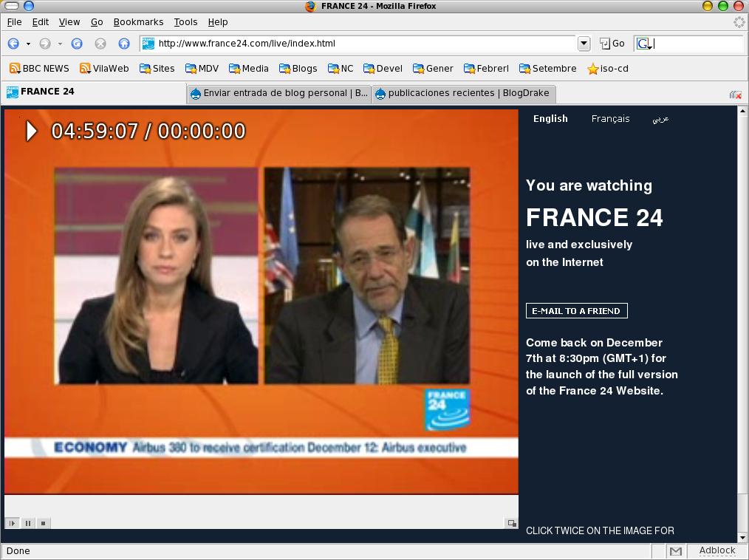Open the iso-cd starred bookmark
Image resolution: width=749 pixels, height=560 pixels.
[608, 68]
